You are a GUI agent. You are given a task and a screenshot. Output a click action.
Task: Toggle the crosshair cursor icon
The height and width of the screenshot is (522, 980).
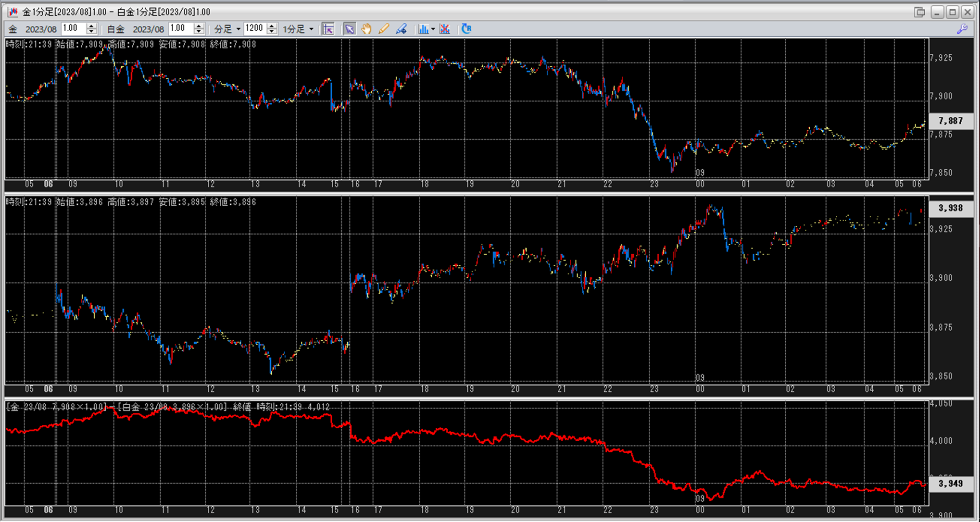[x=328, y=29]
